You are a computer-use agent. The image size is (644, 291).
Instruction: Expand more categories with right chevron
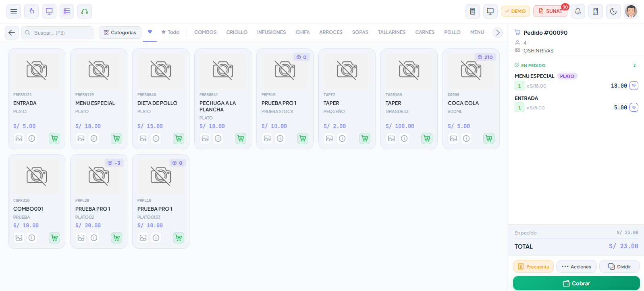[x=498, y=33]
